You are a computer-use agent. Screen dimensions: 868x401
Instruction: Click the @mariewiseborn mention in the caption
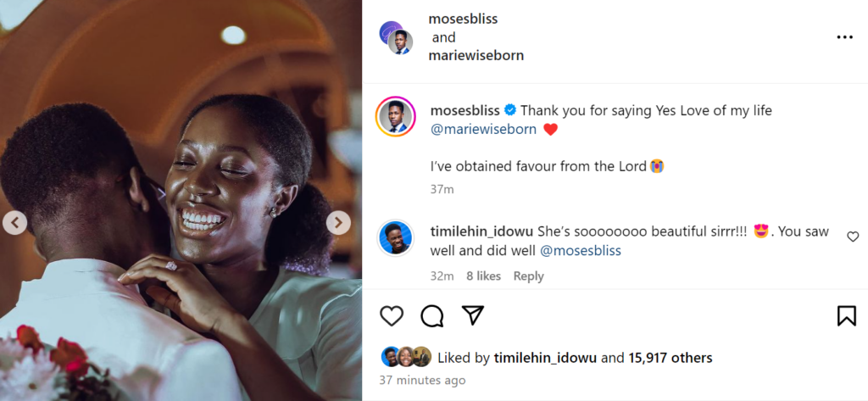click(x=484, y=130)
